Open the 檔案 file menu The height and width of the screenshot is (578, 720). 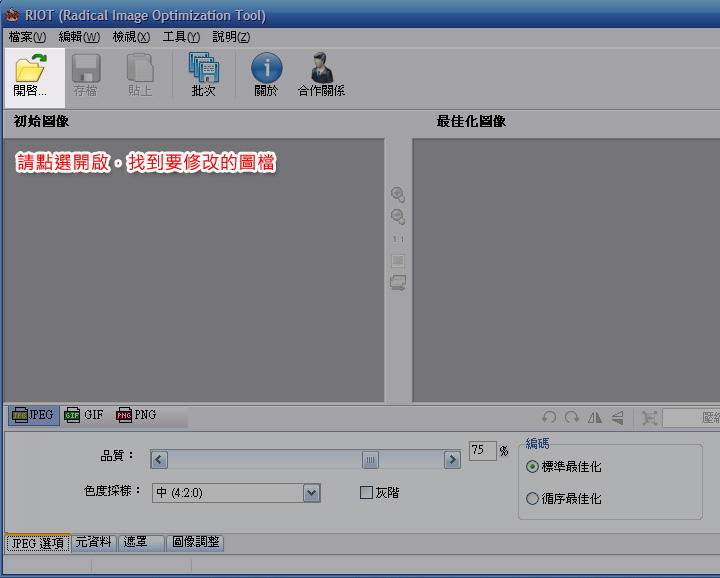[x=28, y=37]
